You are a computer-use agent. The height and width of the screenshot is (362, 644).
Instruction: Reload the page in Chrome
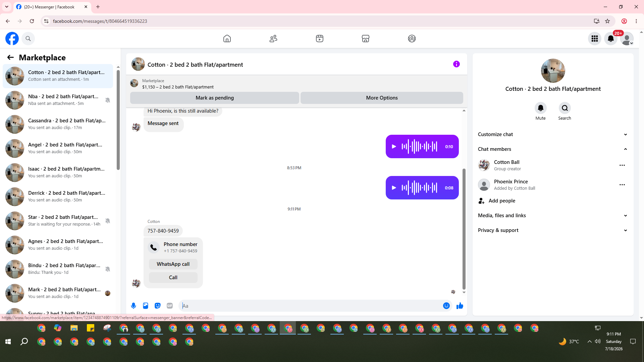pos(32,21)
